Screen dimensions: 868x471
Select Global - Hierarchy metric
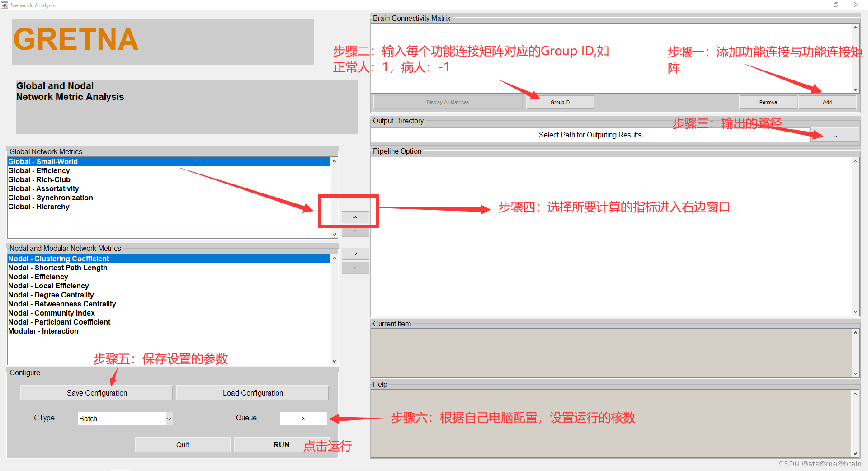pyautogui.click(x=169, y=207)
